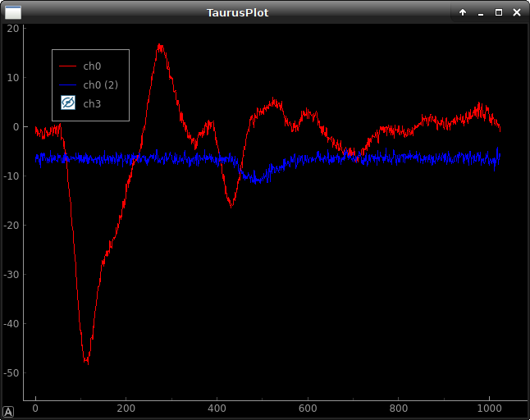Click the y-axis tick label -50

click(x=10, y=372)
